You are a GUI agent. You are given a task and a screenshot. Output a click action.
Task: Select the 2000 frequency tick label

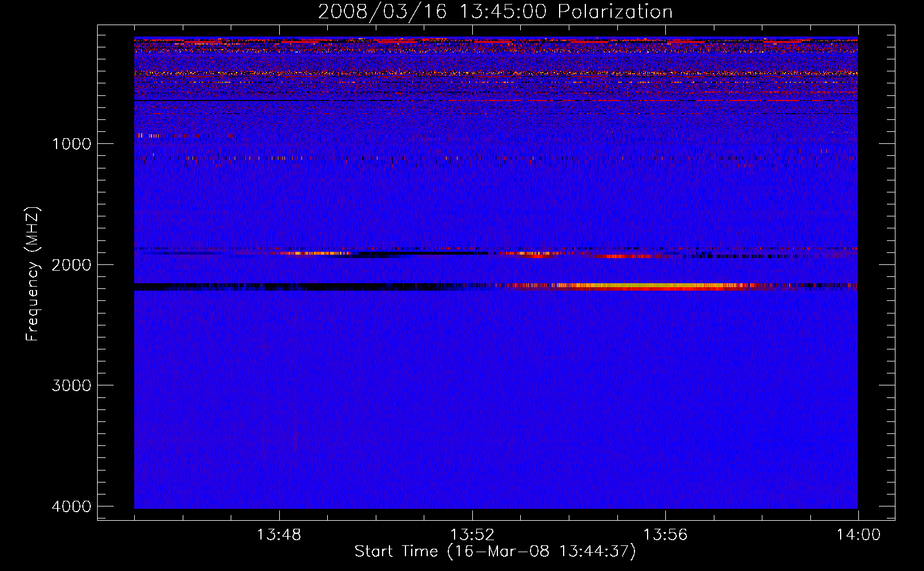(x=71, y=264)
